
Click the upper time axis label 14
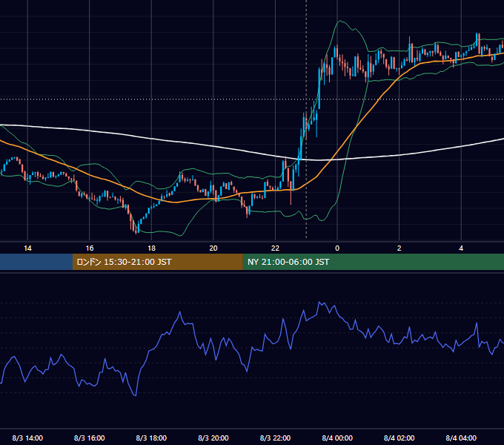27,248
